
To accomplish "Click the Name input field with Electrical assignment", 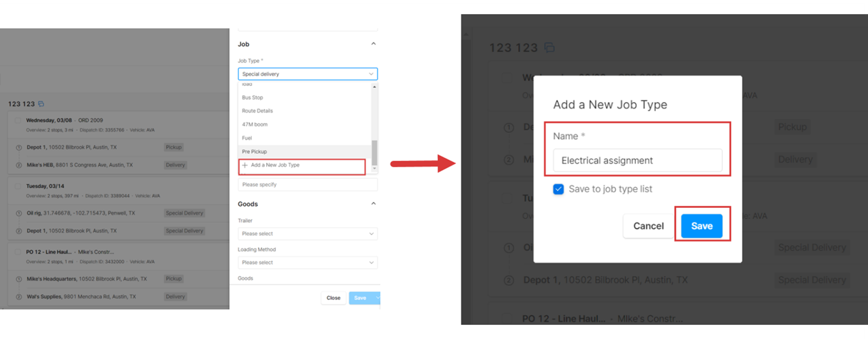I will [x=638, y=161].
